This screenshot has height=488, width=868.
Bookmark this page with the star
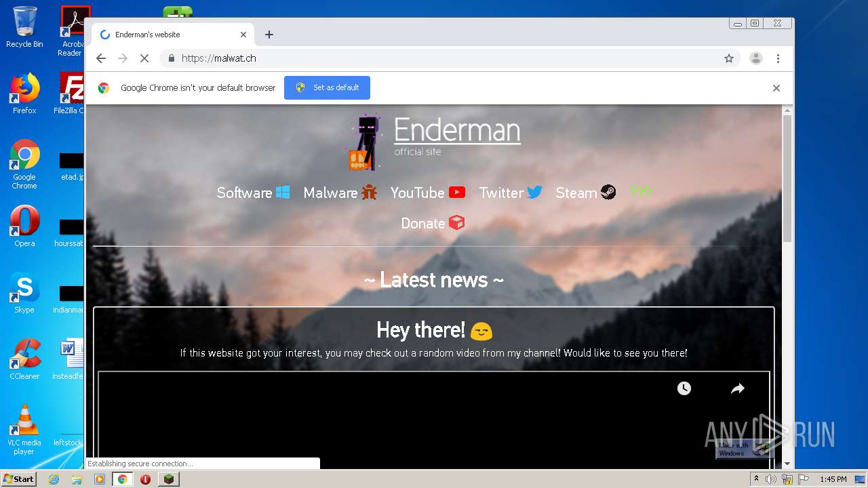click(729, 58)
